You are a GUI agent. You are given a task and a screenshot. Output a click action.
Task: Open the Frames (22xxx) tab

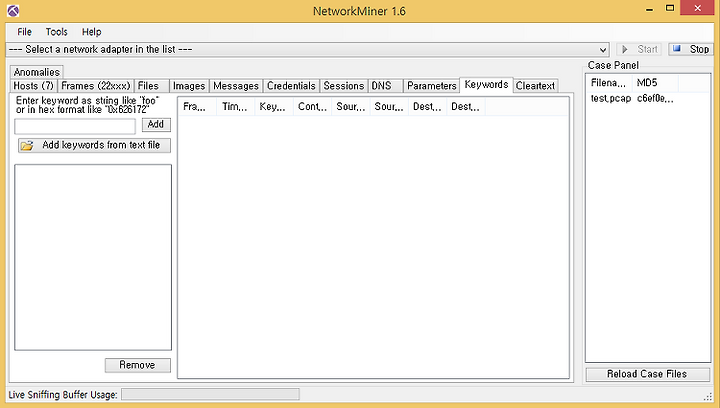[96, 86]
